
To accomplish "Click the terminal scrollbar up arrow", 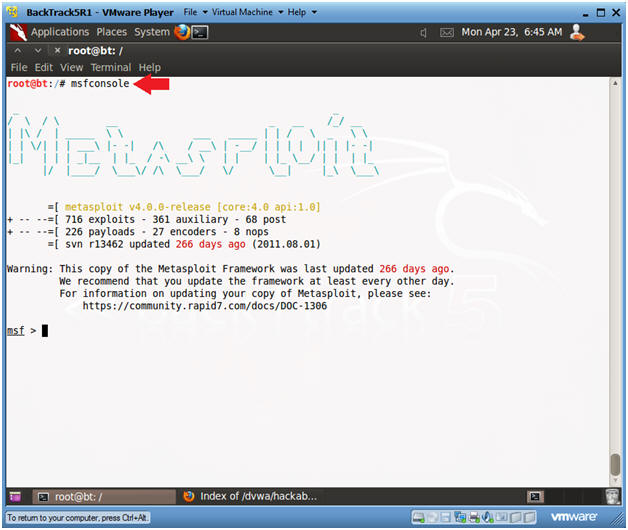I will point(615,83).
